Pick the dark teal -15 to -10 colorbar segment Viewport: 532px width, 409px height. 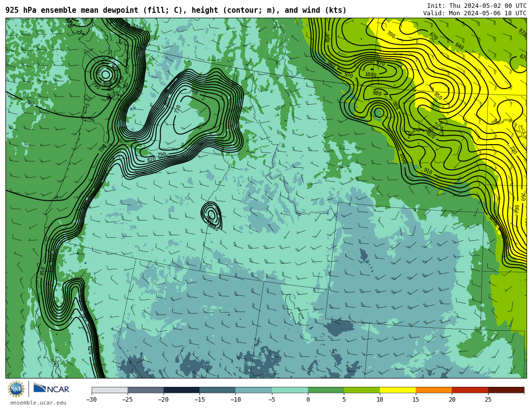218,390
